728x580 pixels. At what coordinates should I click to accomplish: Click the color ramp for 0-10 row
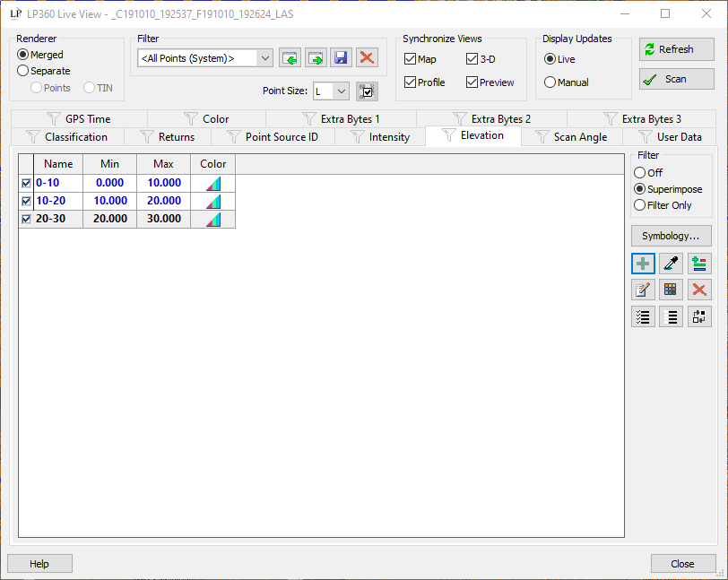[213, 183]
